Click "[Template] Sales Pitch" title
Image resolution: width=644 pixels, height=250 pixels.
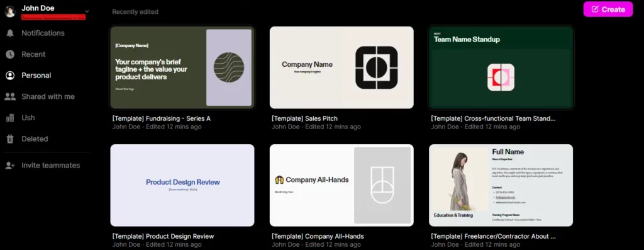point(305,118)
